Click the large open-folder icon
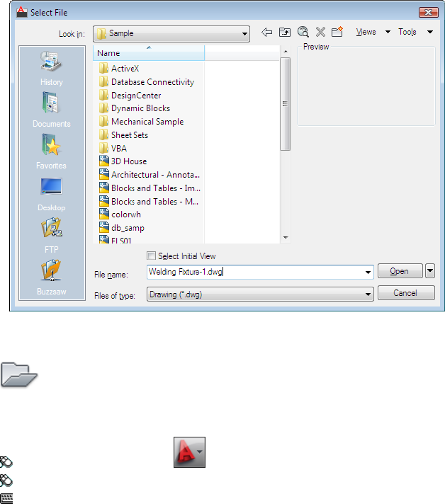445x504 pixels. [19, 374]
